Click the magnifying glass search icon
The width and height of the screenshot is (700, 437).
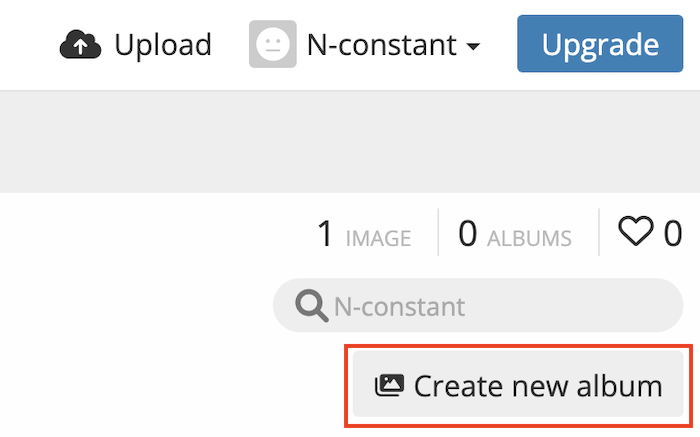click(x=311, y=305)
